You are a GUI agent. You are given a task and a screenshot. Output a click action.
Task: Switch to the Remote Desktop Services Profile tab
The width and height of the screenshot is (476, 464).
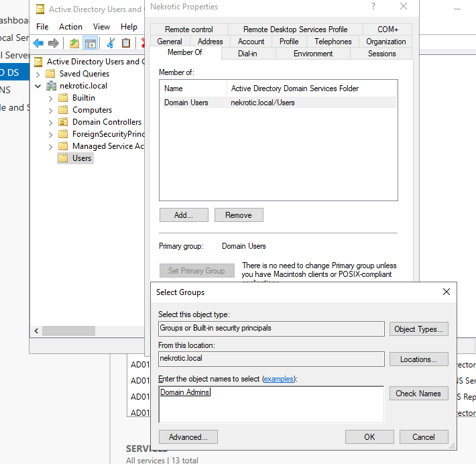[296, 30]
